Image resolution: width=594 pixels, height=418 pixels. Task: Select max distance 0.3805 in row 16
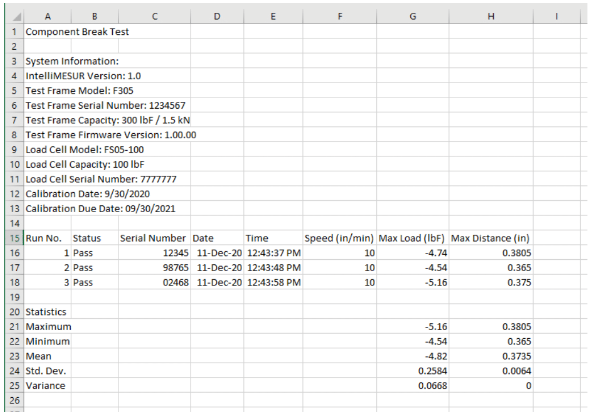[491, 253]
